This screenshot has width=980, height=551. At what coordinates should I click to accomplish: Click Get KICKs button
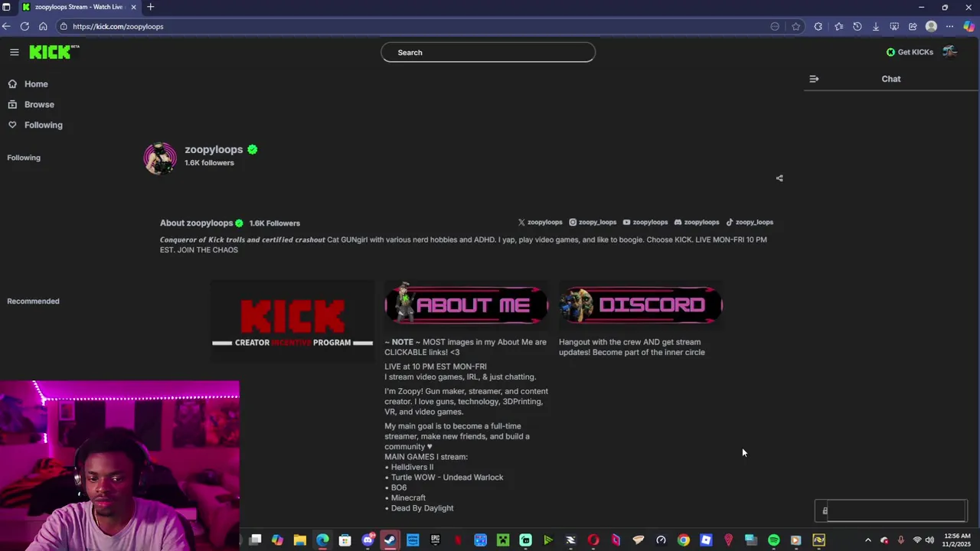click(910, 52)
